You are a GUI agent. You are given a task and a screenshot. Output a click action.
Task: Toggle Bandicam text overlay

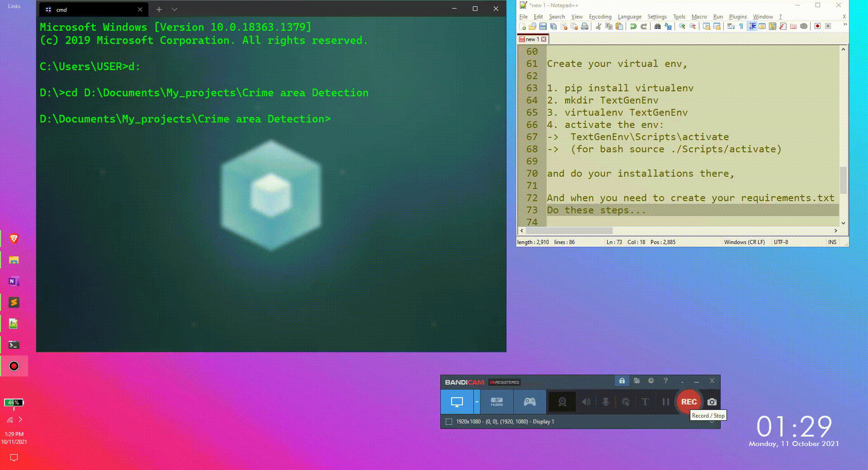point(645,402)
